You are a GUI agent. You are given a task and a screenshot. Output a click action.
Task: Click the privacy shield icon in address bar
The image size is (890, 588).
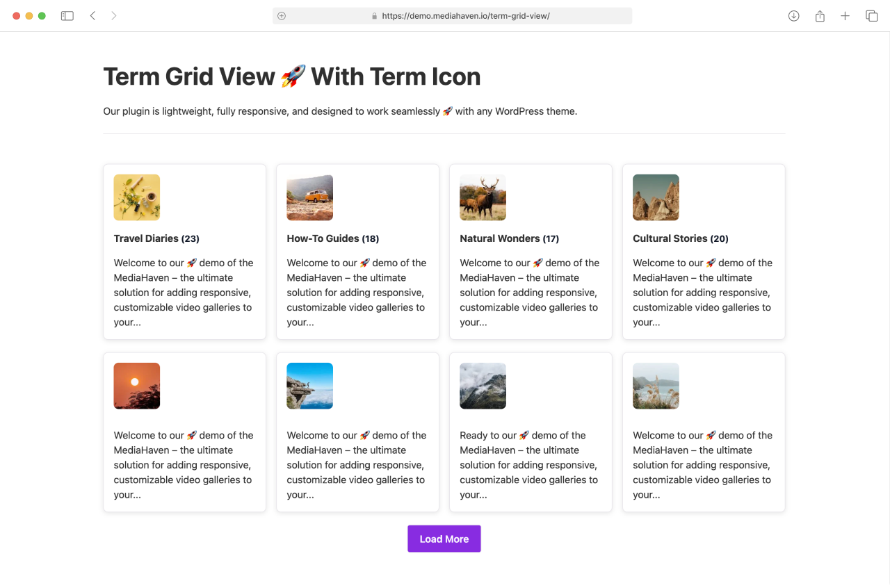coord(282,16)
